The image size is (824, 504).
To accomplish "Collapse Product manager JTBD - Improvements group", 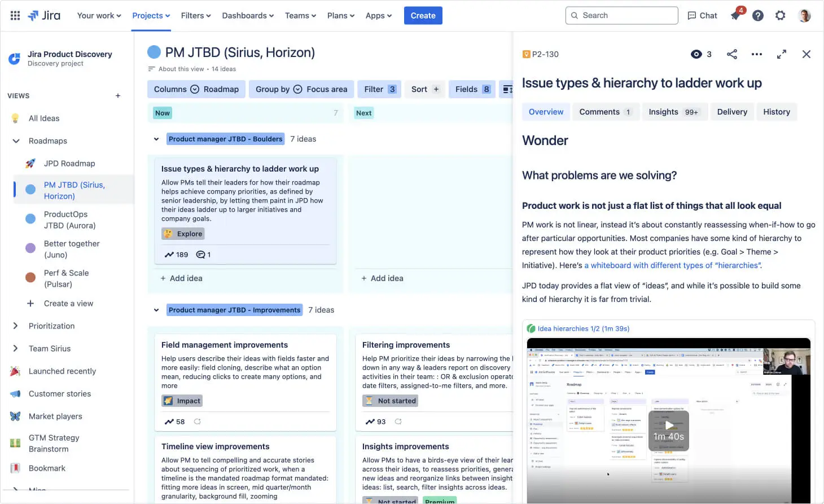I will 156,310.
